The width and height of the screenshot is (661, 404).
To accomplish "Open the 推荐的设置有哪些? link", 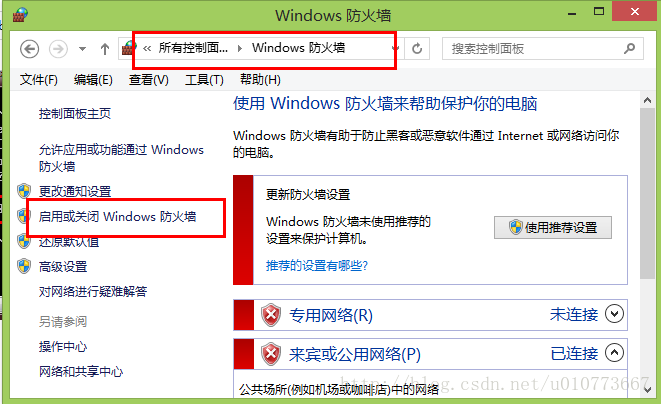I will click(317, 265).
